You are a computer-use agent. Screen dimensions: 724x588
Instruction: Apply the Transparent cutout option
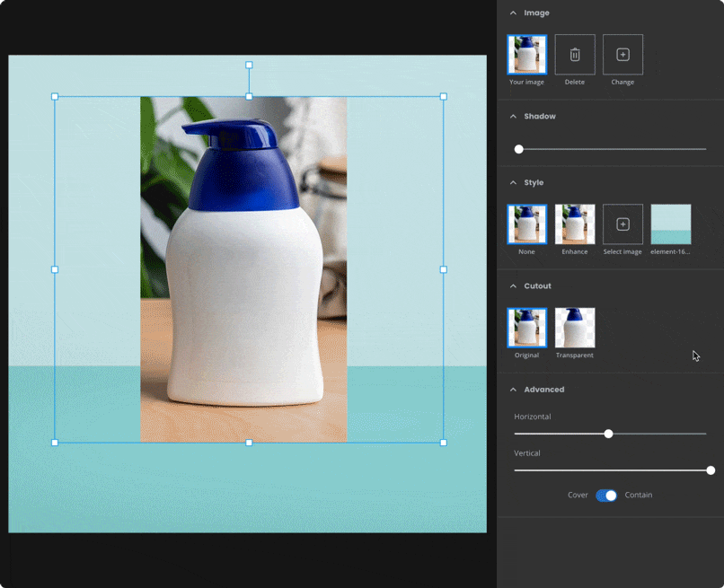click(x=575, y=328)
